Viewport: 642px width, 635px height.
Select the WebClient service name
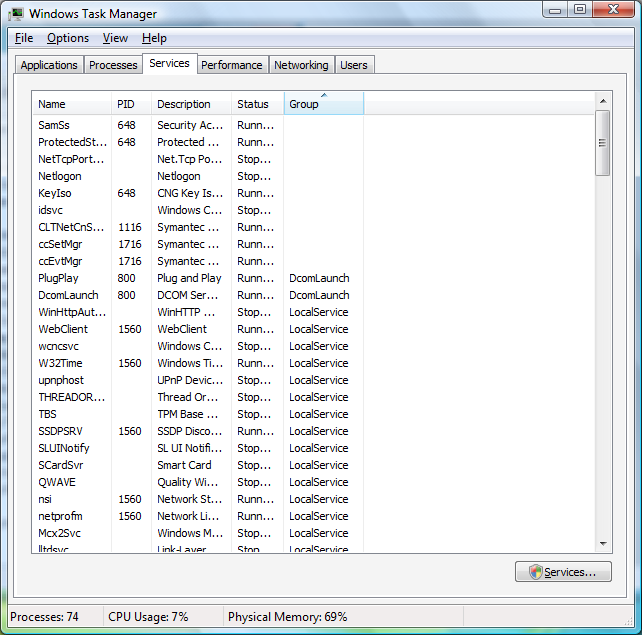tap(63, 329)
